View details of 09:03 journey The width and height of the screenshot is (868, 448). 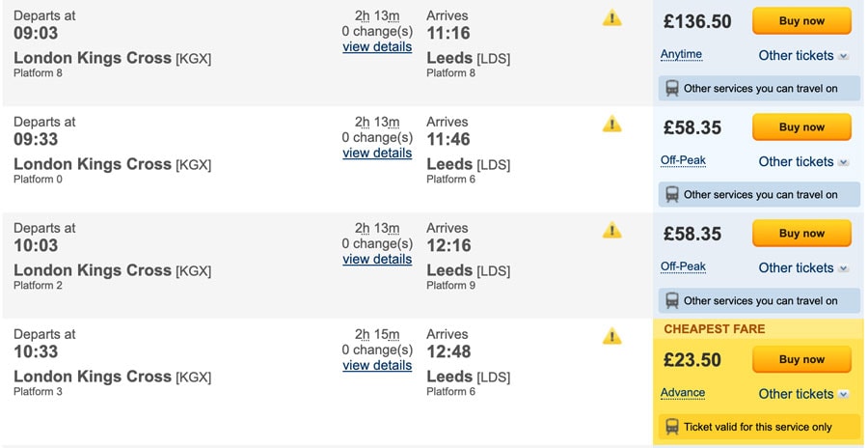click(x=377, y=46)
